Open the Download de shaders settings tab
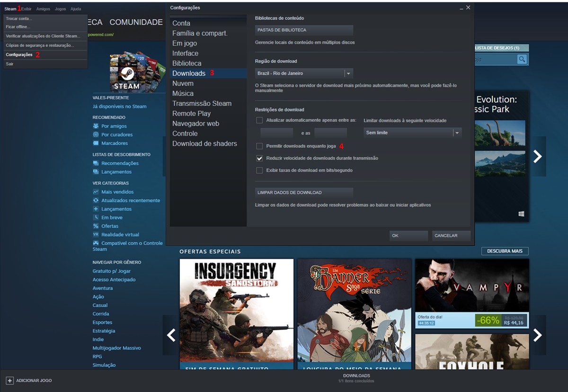 click(208, 143)
